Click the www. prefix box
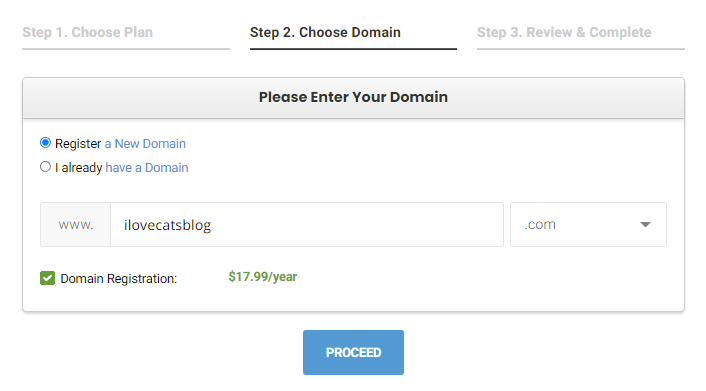 75,224
